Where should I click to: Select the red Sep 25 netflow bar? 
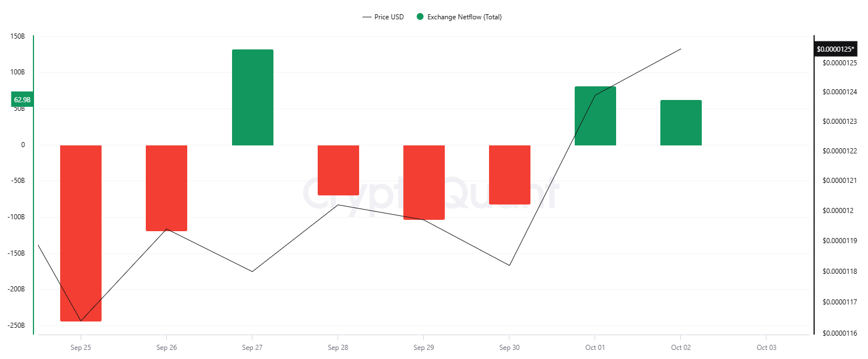coord(81,233)
